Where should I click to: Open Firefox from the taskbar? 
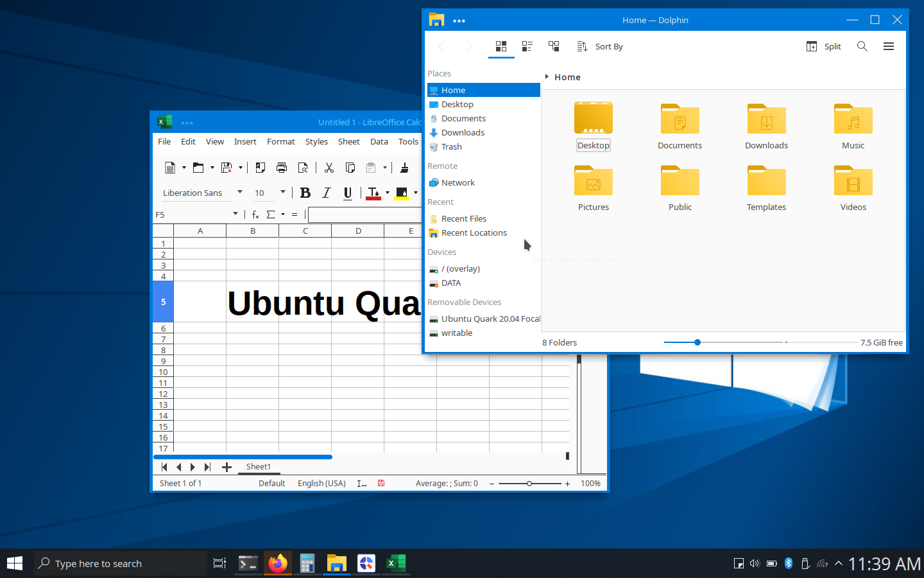278,563
